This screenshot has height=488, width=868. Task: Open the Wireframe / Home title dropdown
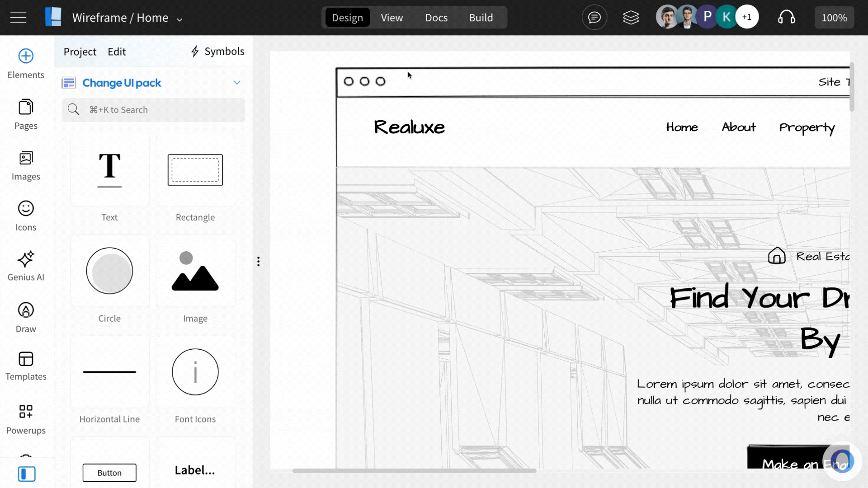[x=179, y=19]
